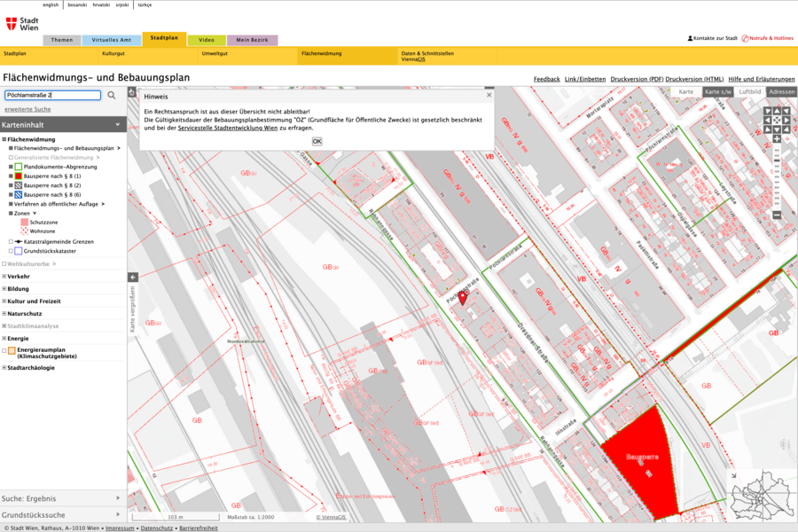Screen dimensions: 798x532
Task: Toggle Katastralgemeinde Grenzen layer checkbox
Action: click(11, 241)
